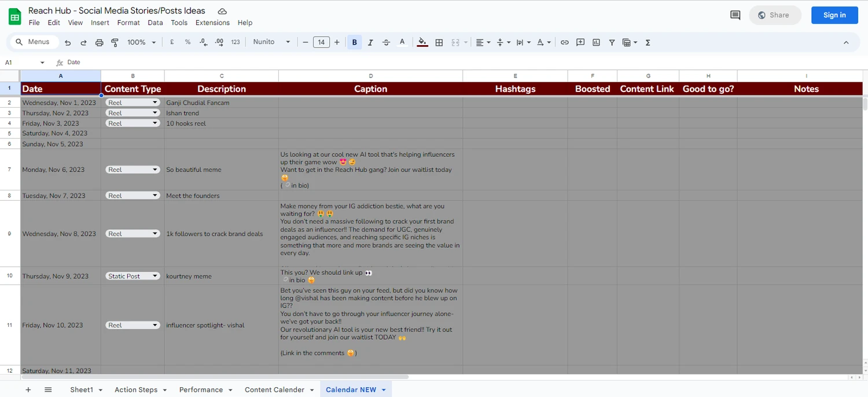Insert a link
The height and width of the screenshot is (397, 868).
[564, 42]
